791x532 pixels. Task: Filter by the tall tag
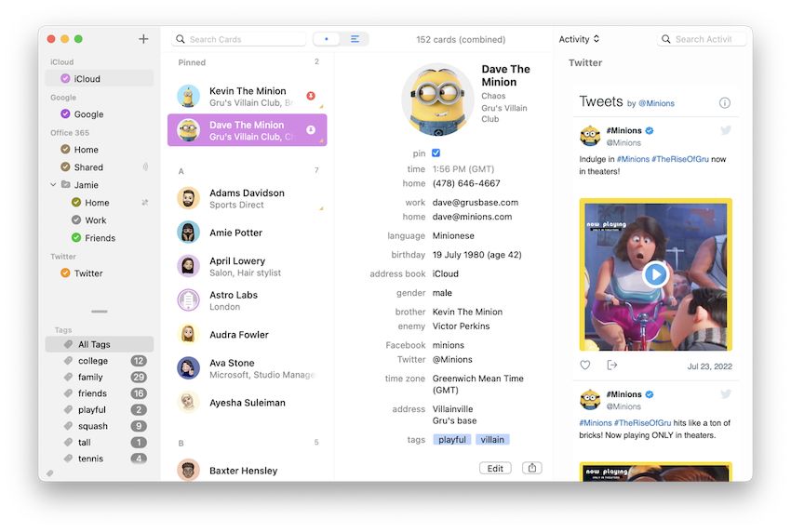(x=100, y=442)
